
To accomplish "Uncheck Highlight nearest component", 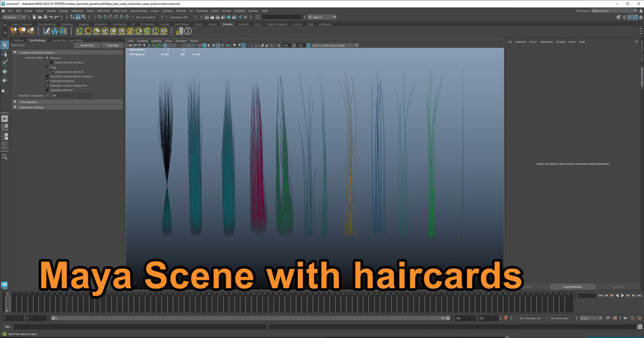I will tap(47, 85).
